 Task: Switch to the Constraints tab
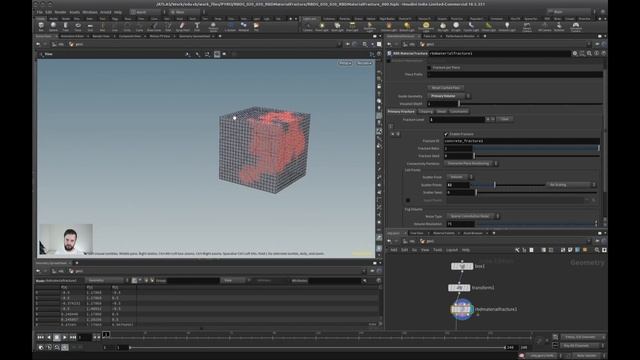pyautogui.click(x=459, y=111)
